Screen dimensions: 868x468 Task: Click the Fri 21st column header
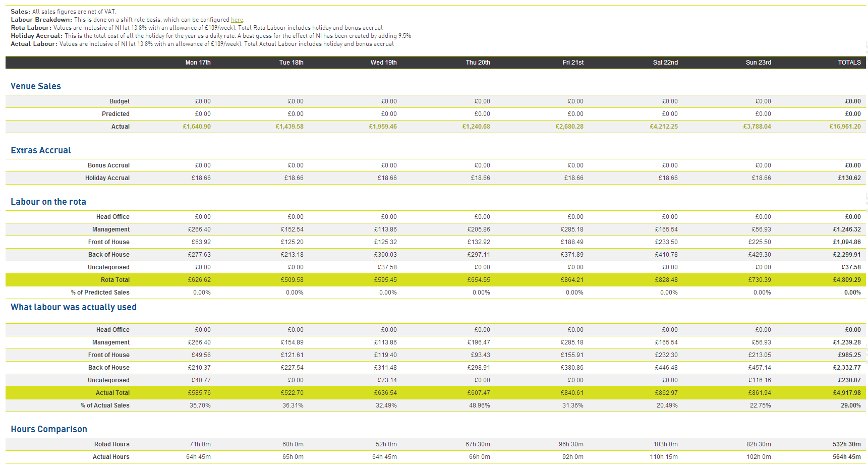click(573, 63)
